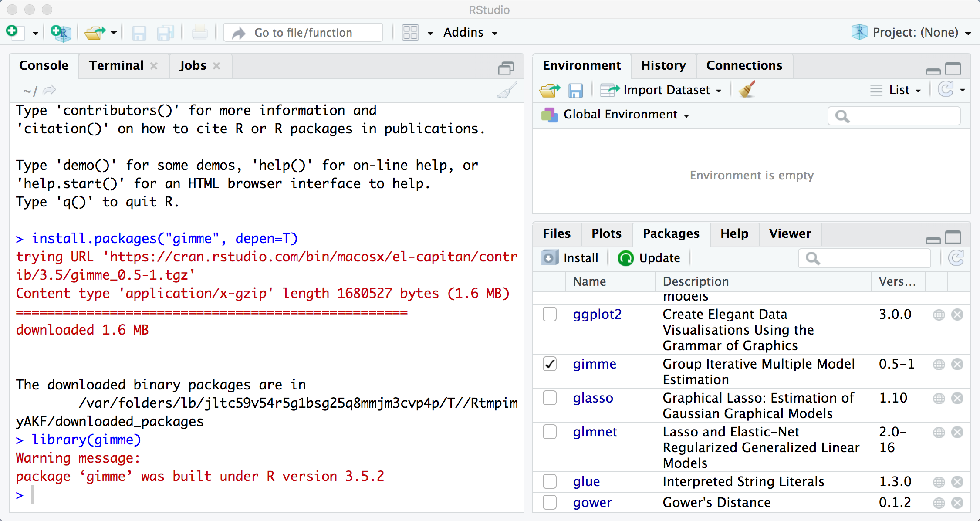Switch to the Console tab
This screenshot has width=980, height=521.
tap(44, 66)
